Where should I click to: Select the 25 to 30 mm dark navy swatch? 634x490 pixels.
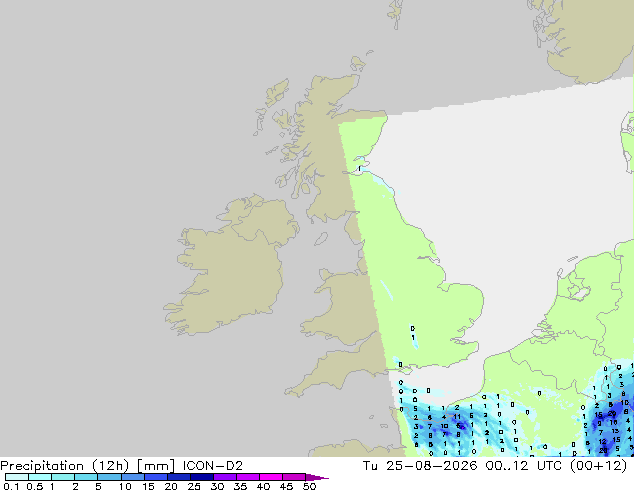(202, 477)
